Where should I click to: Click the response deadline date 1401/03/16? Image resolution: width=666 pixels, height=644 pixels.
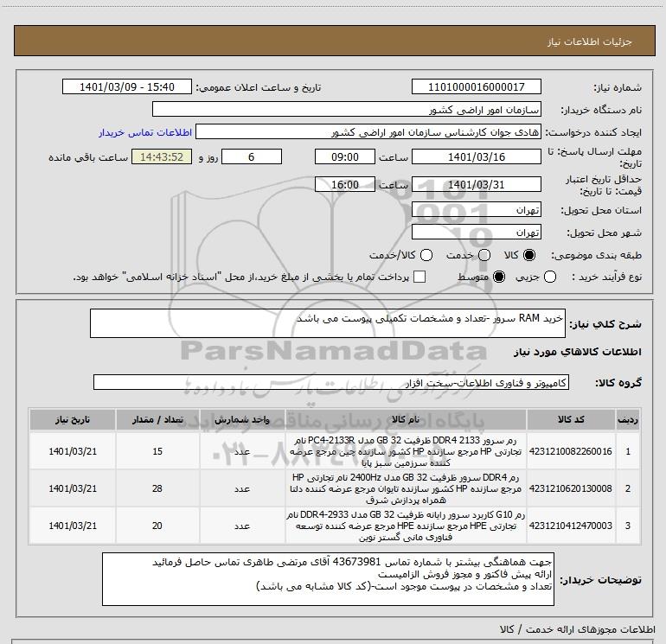click(476, 156)
